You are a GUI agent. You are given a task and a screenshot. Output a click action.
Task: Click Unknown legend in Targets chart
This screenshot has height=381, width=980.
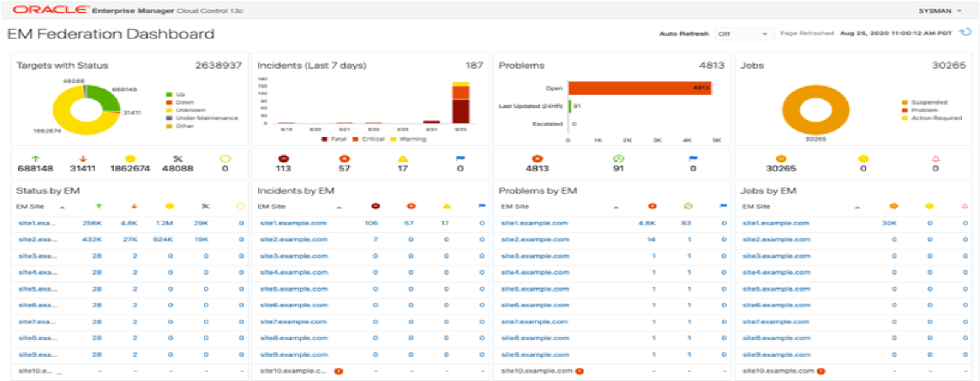(x=186, y=111)
